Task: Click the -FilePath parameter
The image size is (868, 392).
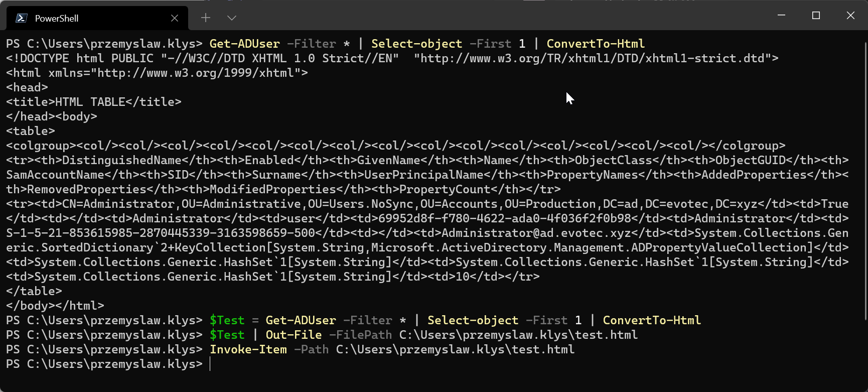Action: pos(360,335)
